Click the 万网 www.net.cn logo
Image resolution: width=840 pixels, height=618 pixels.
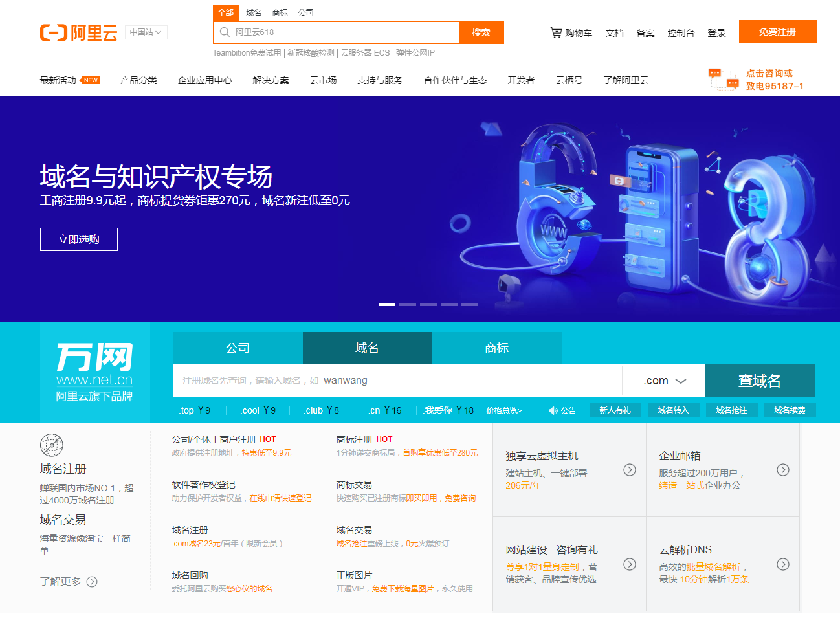[94, 372]
